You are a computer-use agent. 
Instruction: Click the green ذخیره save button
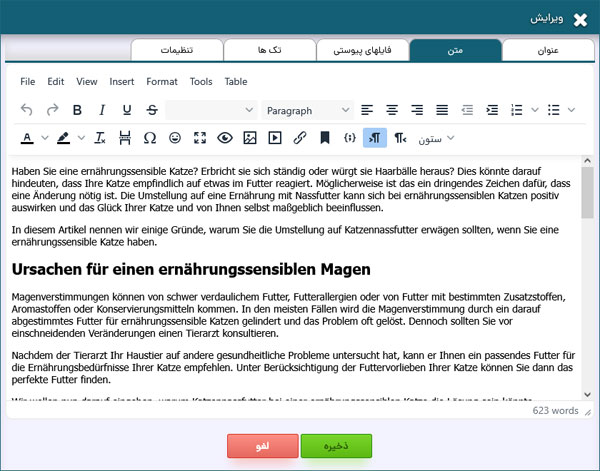point(336,446)
